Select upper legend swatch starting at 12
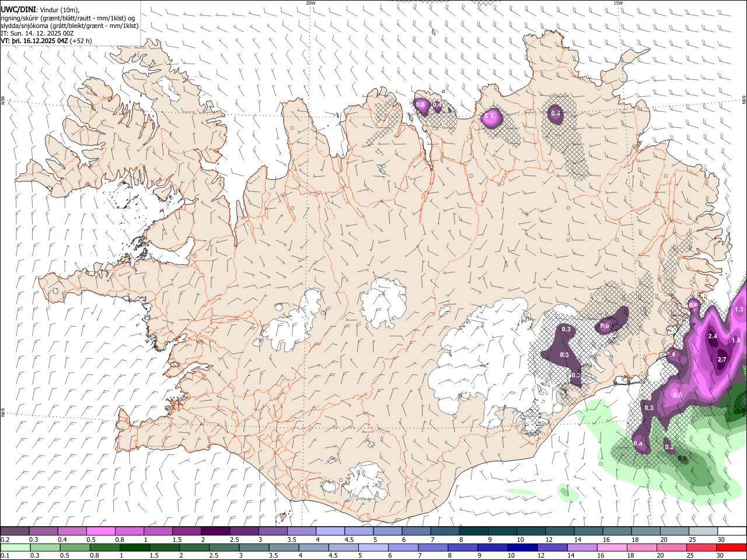The image size is (747, 560). click(x=559, y=531)
